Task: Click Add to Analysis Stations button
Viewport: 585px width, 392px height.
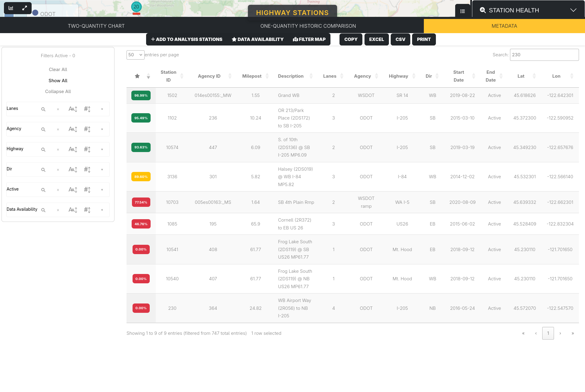Action: [187, 39]
